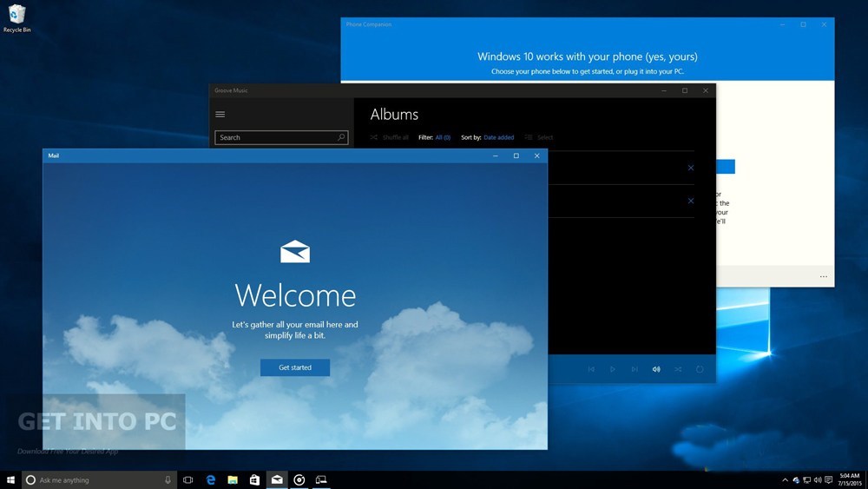
Task: Show hidden system tray icons
Action: [x=785, y=480]
